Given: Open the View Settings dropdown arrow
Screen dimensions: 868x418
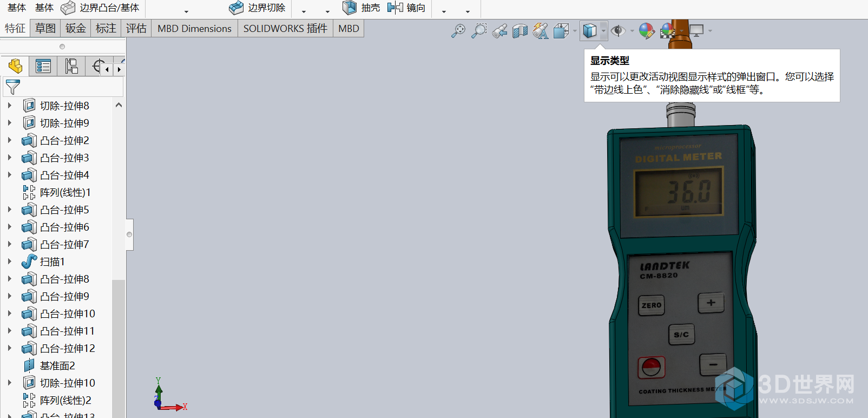Looking at the screenshot, I should 710,31.
